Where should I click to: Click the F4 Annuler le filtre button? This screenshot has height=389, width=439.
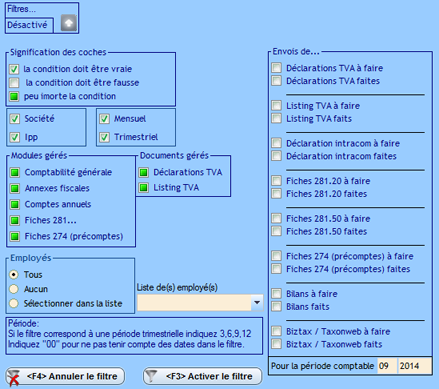(65, 376)
